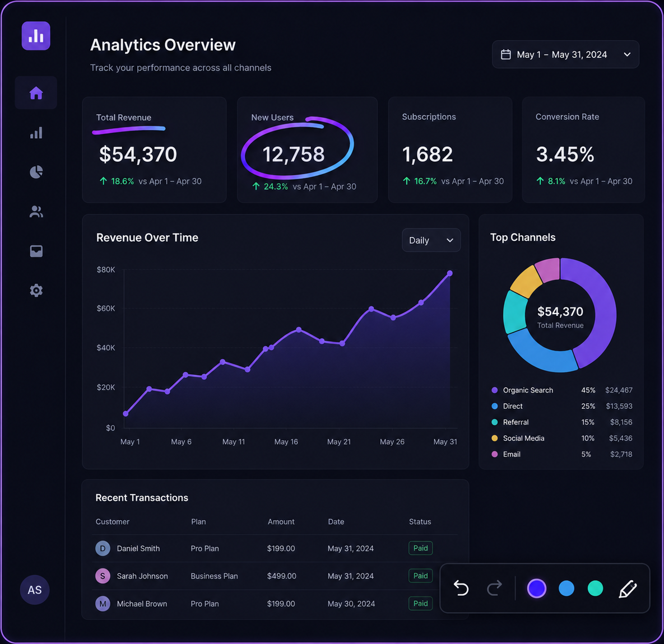Click the Recent Transactions heading
This screenshot has width=664, height=644.
click(x=142, y=498)
